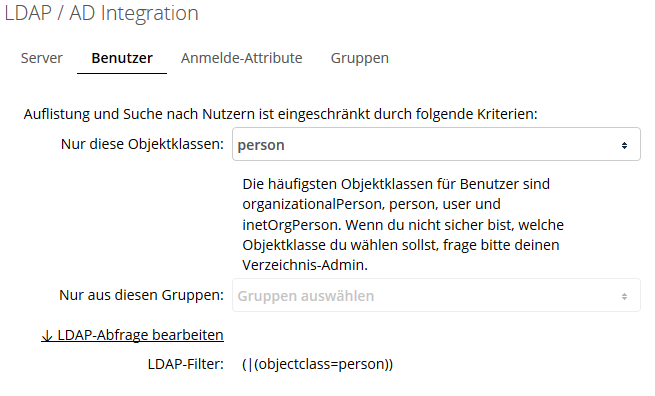
Task: Click the LDAP filter value (|(objectclass=person))
Action: tap(317, 364)
